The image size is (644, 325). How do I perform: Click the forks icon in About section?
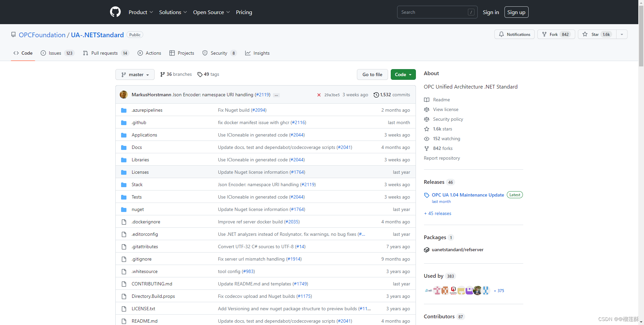pos(427,149)
